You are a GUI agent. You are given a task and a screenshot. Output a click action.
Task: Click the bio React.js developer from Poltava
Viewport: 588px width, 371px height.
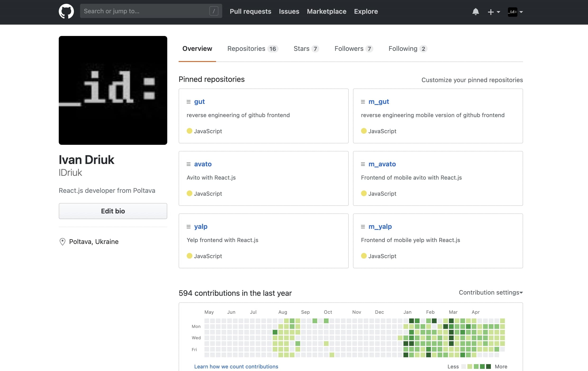[107, 190]
